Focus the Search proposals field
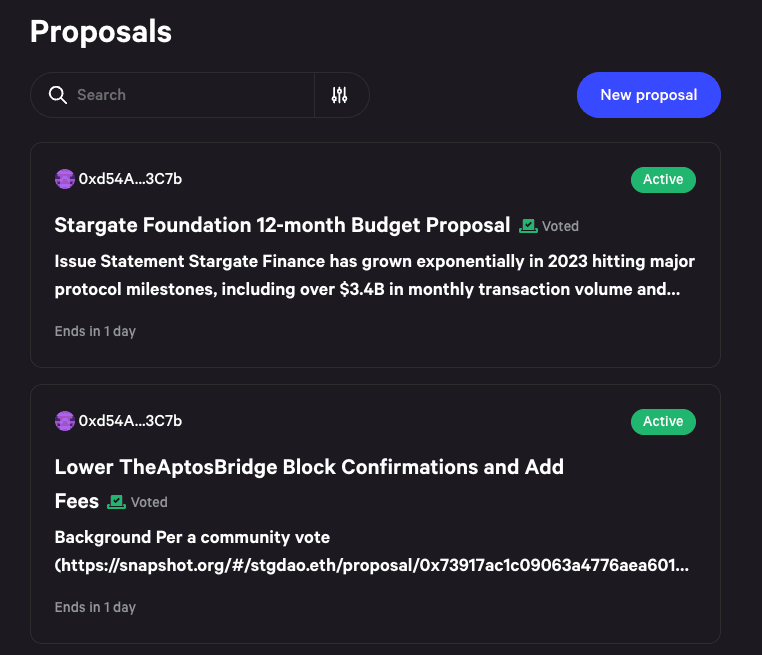The width and height of the screenshot is (762, 655). pyautogui.click(x=194, y=95)
